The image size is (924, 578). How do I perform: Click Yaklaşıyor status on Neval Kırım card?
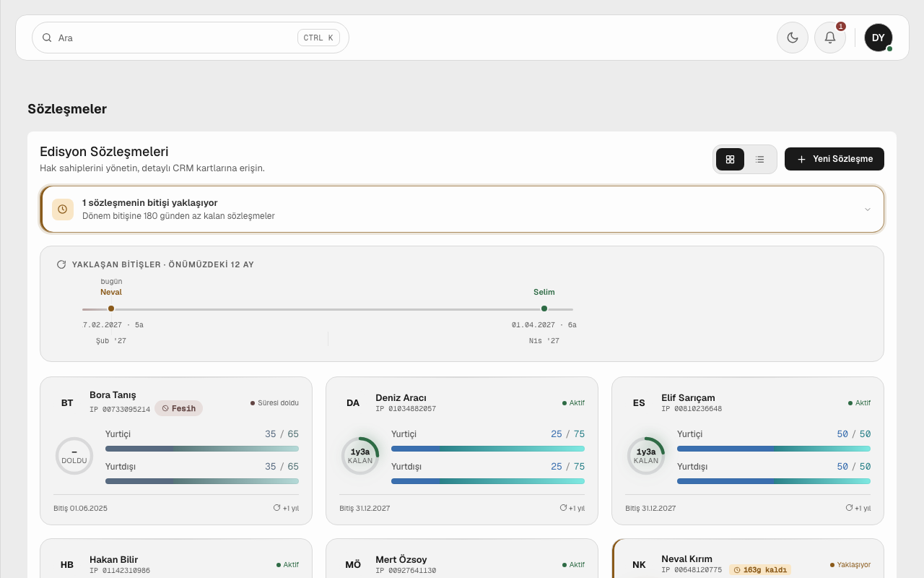[850, 565]
